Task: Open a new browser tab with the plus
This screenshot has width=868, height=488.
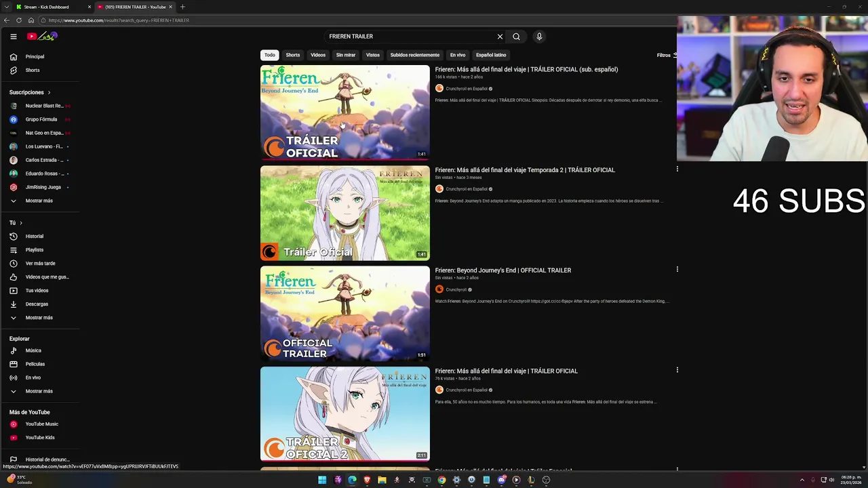Action: 182,7
